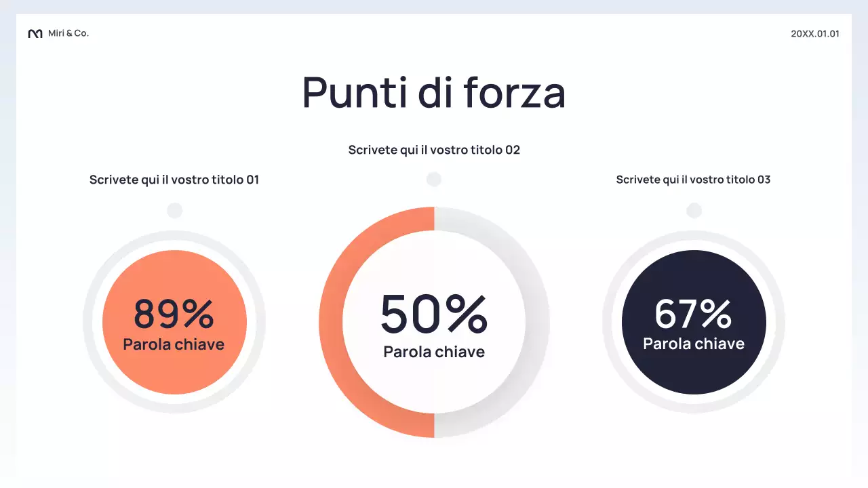Image resolution: width=868 pixels, height=488 pixels.
Task: Select the 67% figure in the dark circle
Action: [693, 313]
